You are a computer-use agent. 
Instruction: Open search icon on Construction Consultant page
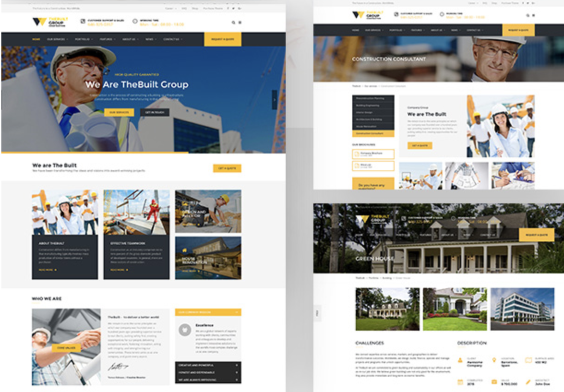pyautogui.click(x=528, y=15)
